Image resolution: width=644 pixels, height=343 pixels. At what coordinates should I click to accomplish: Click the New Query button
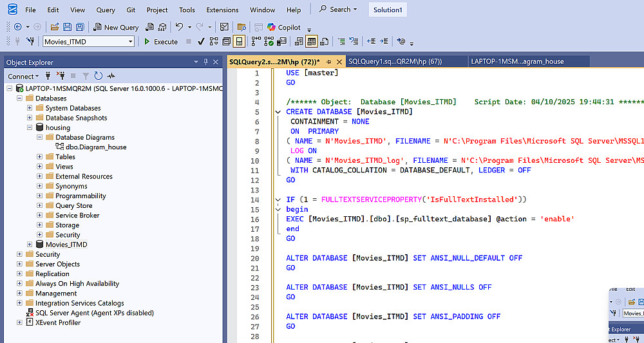[x=116, y=27]
